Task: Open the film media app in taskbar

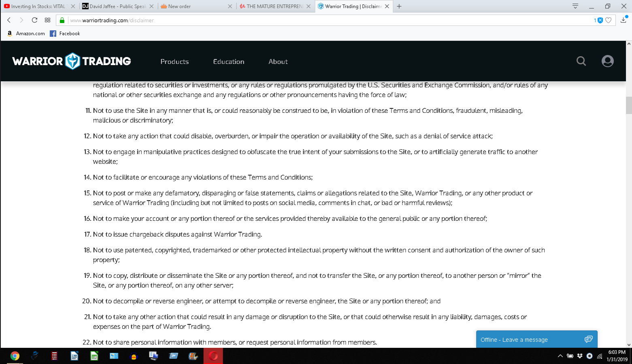Action: pos(193,356)
